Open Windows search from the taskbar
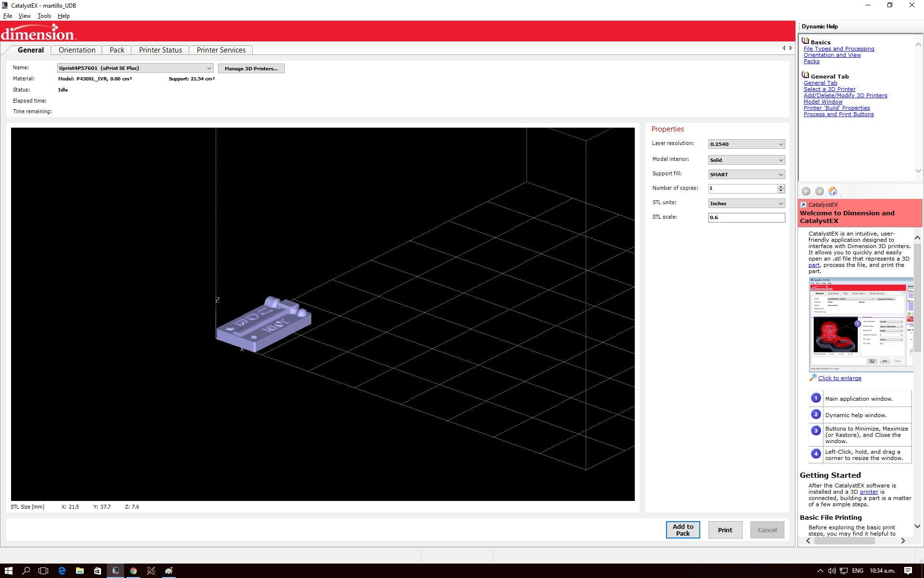This screenshot has width=924, height=578. [x=26, y=571]
